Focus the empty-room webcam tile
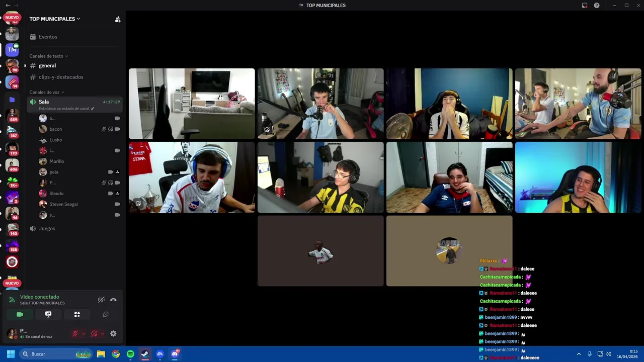Image resolution: width=644 pixels, height=362 pixels. pos(192,104)
